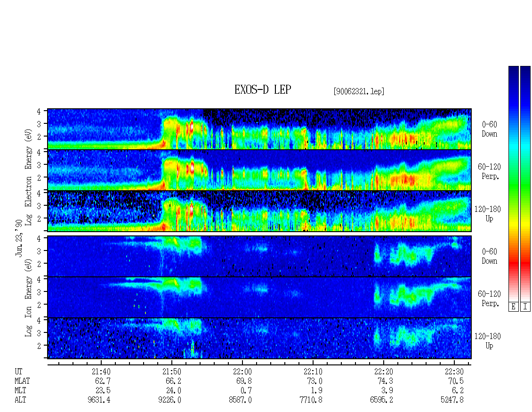The image size is (532, 412).
Task: Click the MLAT value 70.5
Action: coord(456,381)
